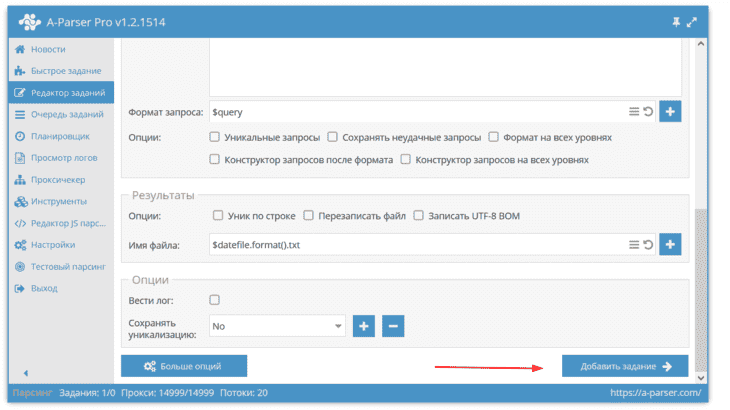The image size is (730, 410).
Task: Click the plus button next to Имя файла
Action: click(670, 244)
